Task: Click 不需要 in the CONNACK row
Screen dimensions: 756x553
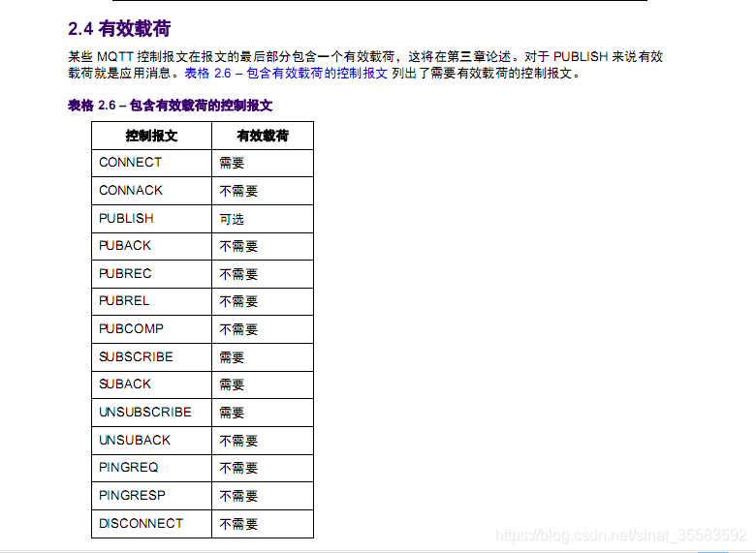Action: (x=238, y=191)
